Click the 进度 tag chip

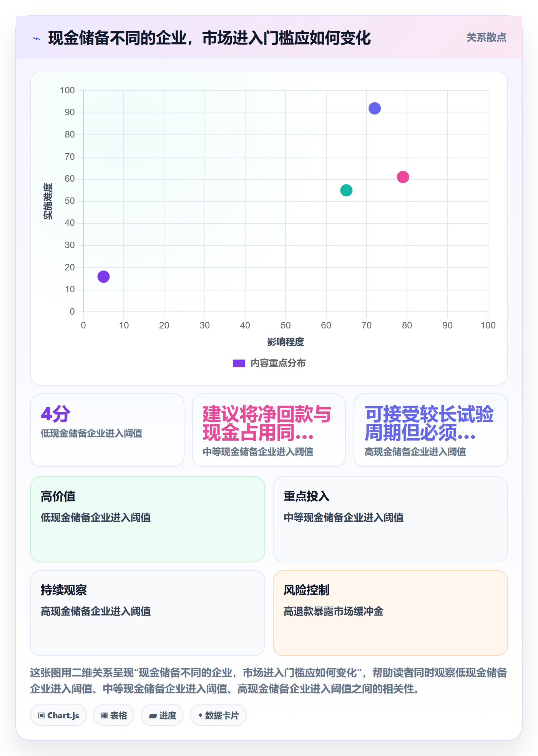pyautogui.click(x=162, y=715)
